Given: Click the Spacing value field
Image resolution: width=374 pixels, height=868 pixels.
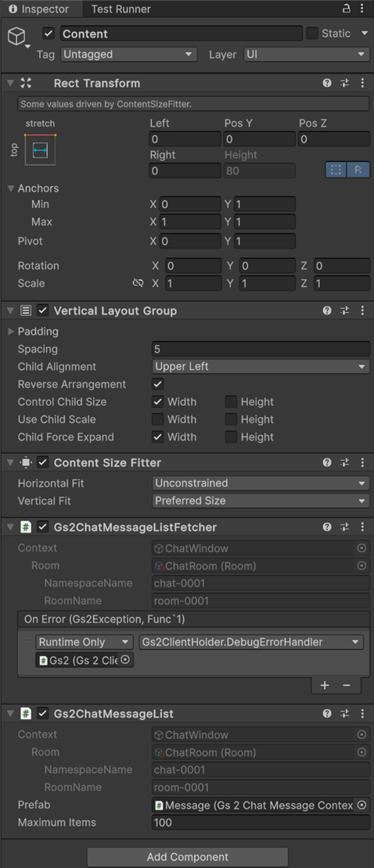Looking at the screenshot, I should click(261, 349).
